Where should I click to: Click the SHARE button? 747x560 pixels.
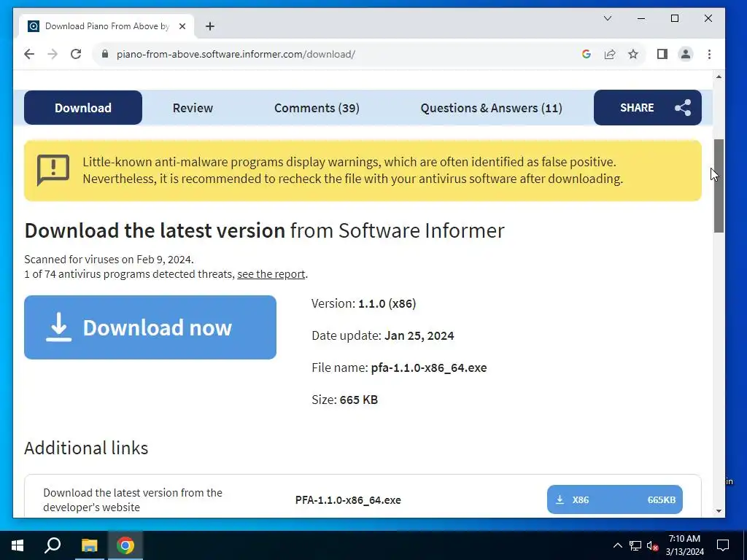[648, 108]
